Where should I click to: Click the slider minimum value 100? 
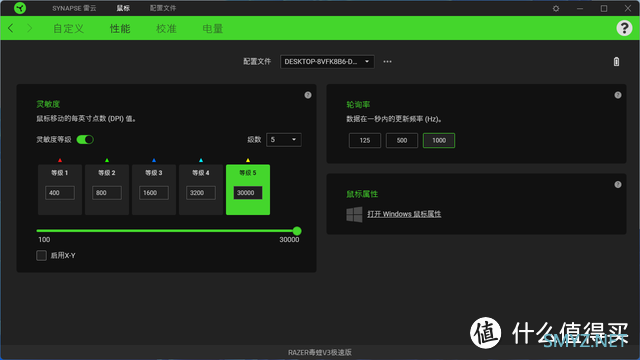coord(44,240)
